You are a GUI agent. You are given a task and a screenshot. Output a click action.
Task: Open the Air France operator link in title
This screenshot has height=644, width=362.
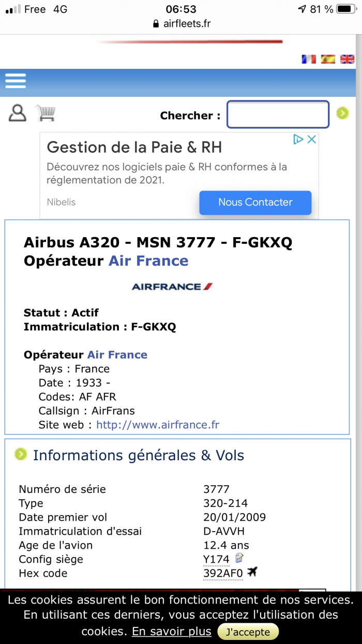(x=148, y=261)
